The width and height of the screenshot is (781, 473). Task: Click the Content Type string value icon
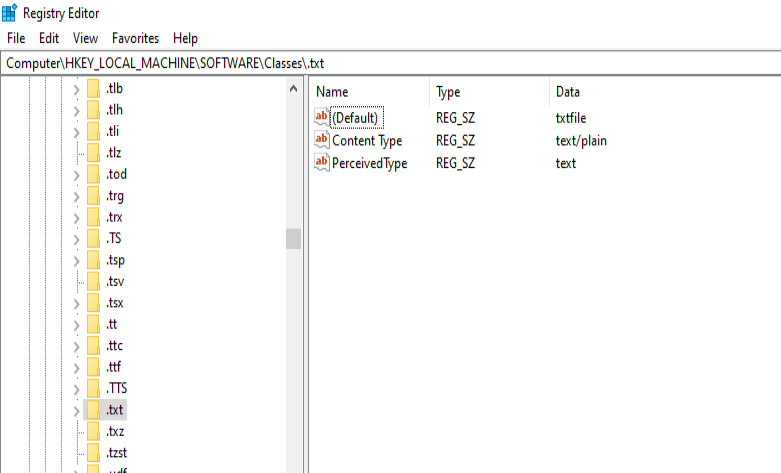[x=321, y=141]
